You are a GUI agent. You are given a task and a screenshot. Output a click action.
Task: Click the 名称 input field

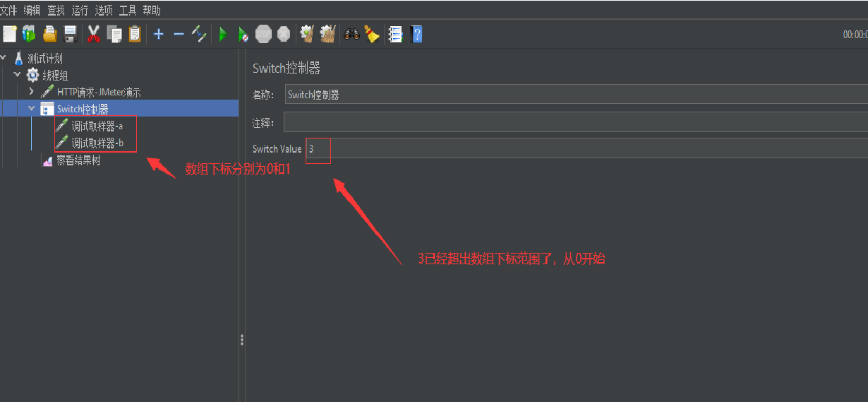point(577,94)
